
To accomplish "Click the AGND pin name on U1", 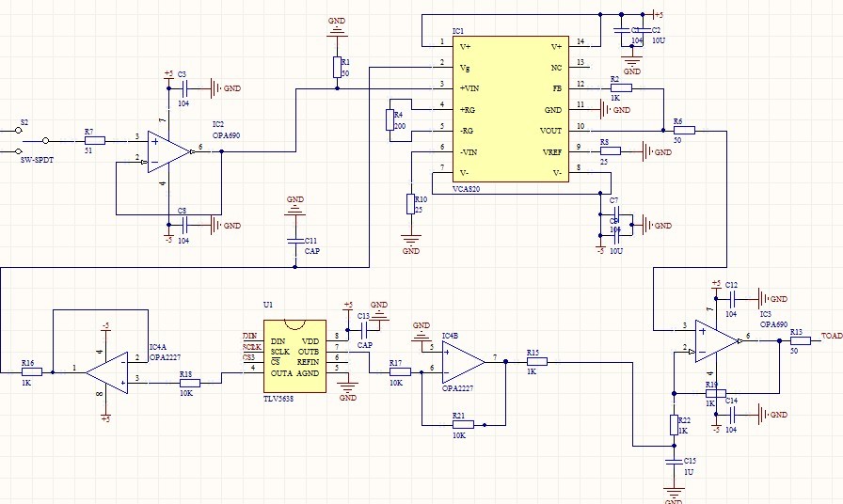I will pyautogui.click(x=308, y=373).
